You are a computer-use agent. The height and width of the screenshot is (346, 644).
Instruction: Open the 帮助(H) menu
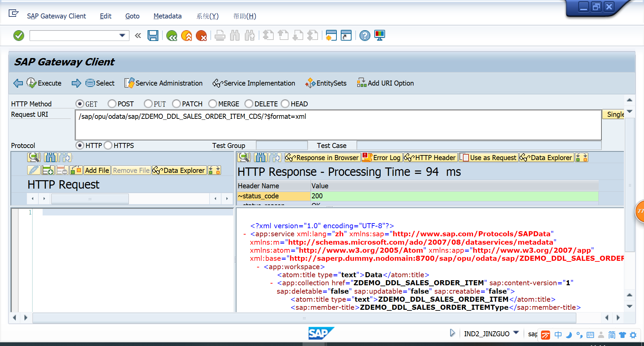pyautogui.click(x=245, y=16)
